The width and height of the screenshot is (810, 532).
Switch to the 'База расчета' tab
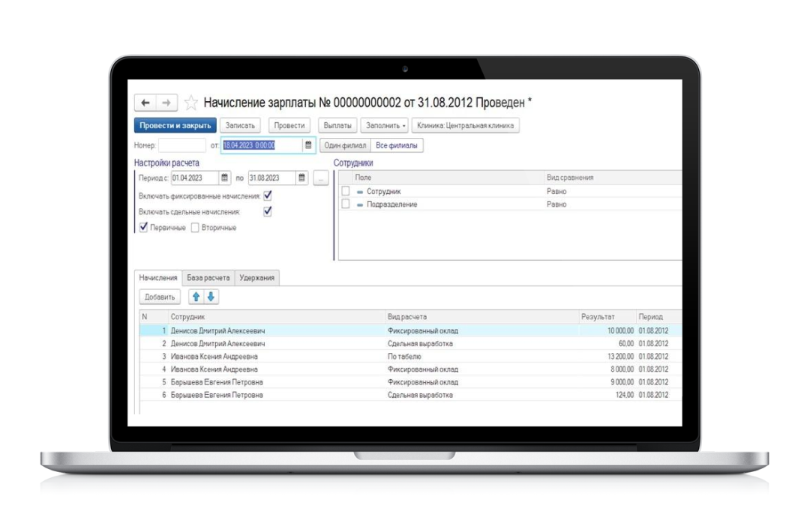[x=208, y=278]
